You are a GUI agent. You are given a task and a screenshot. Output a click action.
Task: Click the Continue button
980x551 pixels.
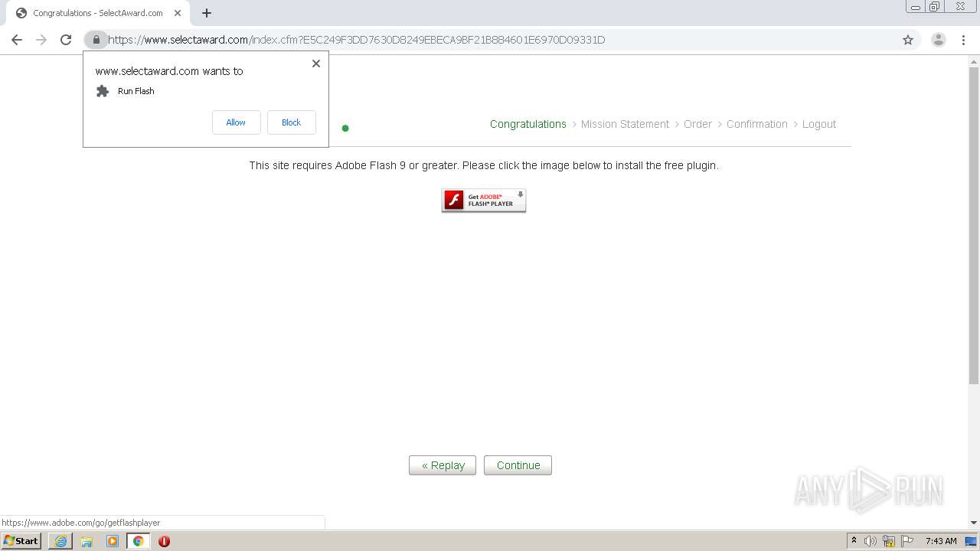[518, 465]
